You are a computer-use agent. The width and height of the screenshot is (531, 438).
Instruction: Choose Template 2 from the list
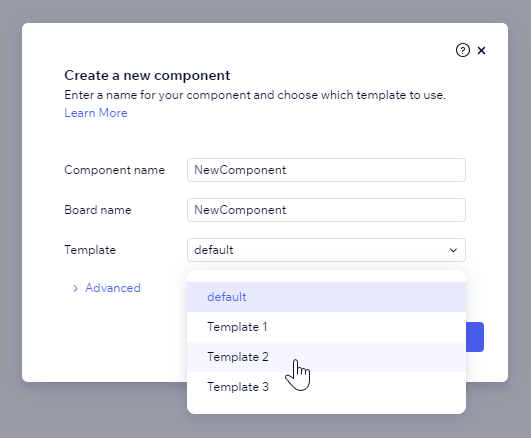[x=326, y=357]
